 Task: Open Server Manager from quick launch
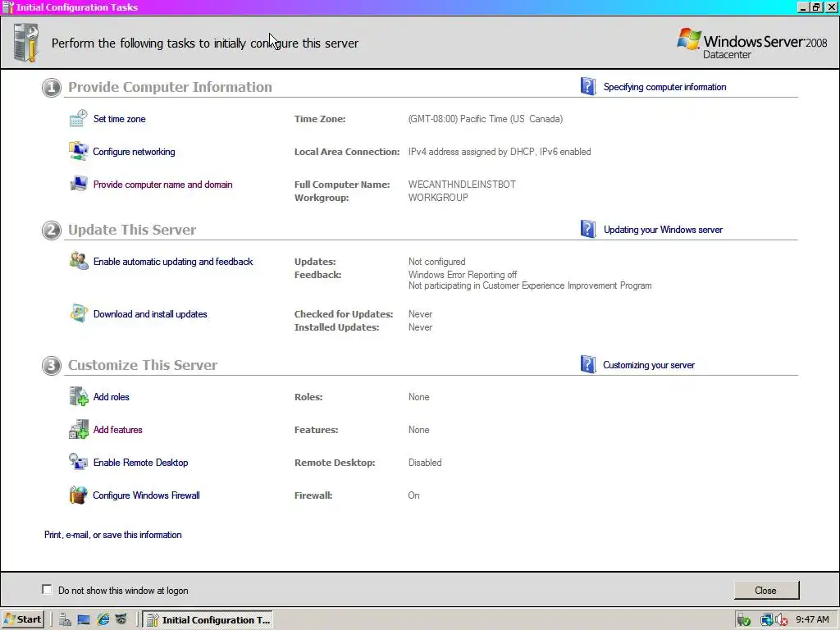[x=66, y=620]
